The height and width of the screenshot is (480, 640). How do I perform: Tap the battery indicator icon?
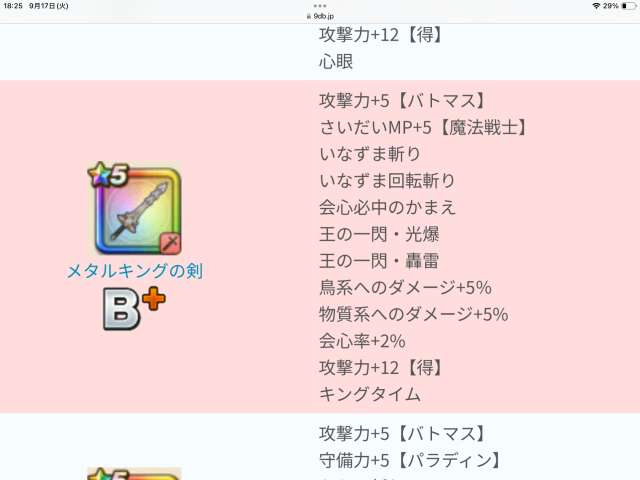pos(628,6)
